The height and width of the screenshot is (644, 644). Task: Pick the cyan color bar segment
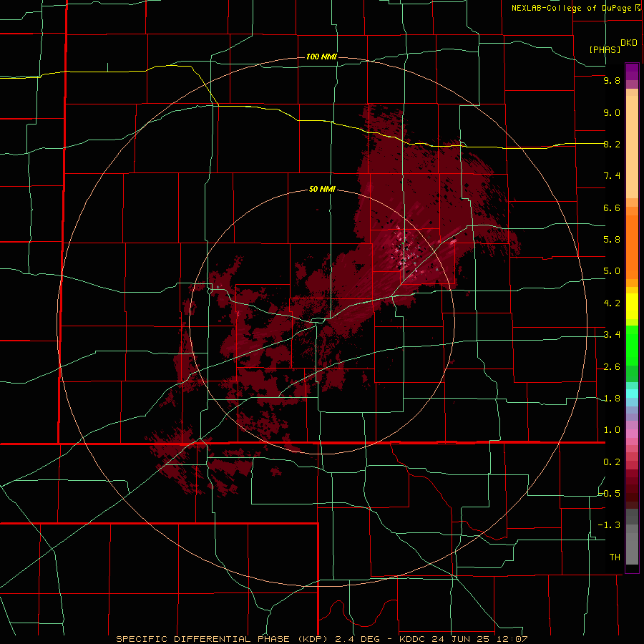point(632,394)
